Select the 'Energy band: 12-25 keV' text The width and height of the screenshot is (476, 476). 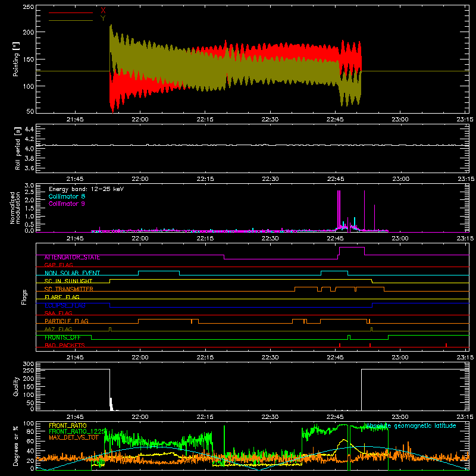click(x=86, y=189)
